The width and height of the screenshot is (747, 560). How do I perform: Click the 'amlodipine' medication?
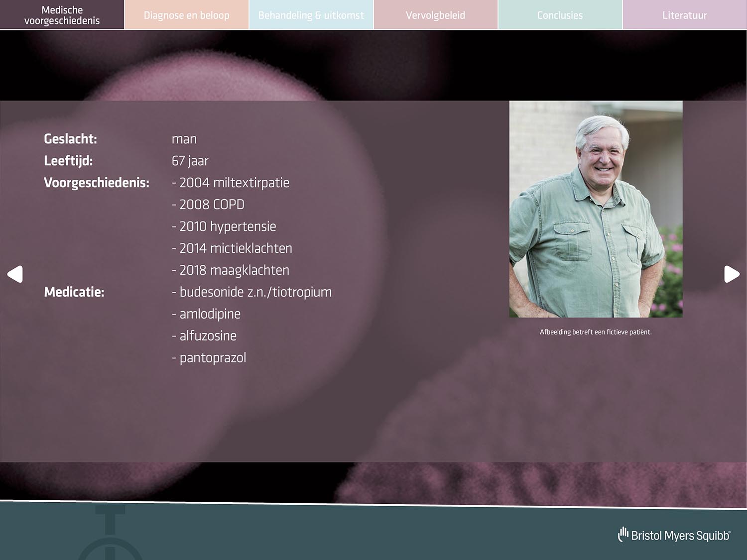pyautogui.click(x=206, y=314)
